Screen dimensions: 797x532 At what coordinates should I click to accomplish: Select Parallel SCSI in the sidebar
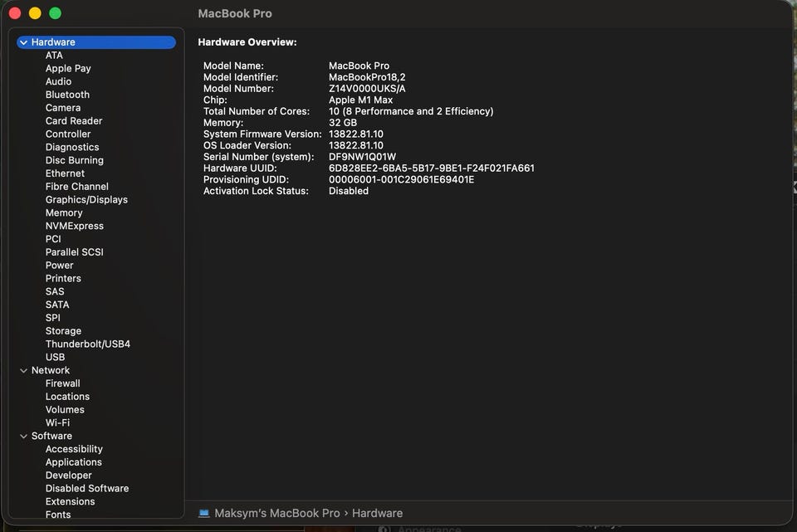pos(74,252)
